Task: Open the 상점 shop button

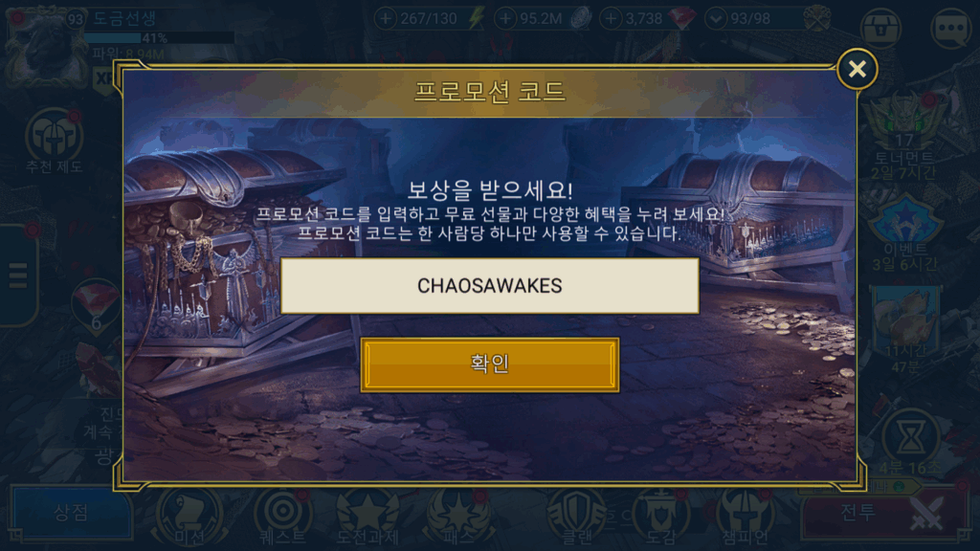Action: click(71, 513)
